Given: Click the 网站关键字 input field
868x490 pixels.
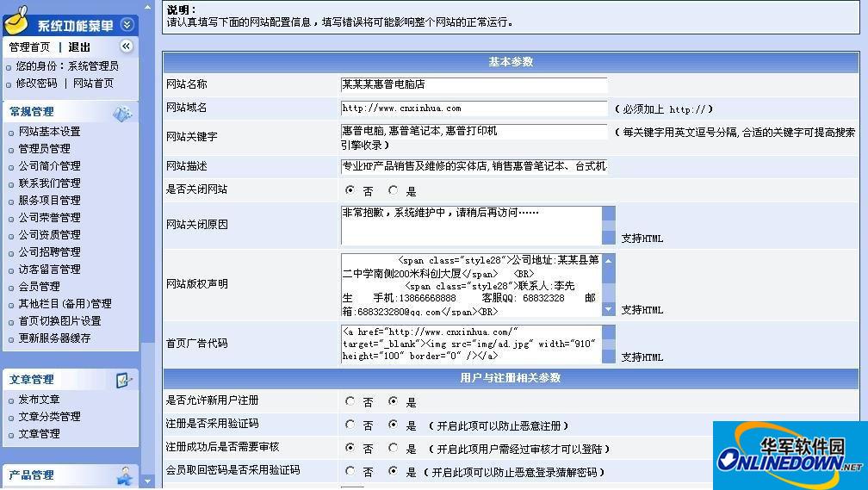Looking at the screenshot, I should tap(474, 131).
